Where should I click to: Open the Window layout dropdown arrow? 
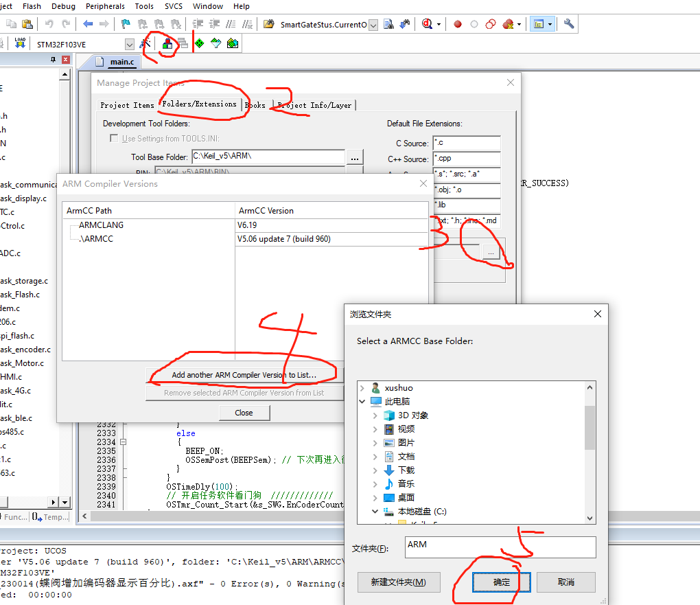pos(550,24)
